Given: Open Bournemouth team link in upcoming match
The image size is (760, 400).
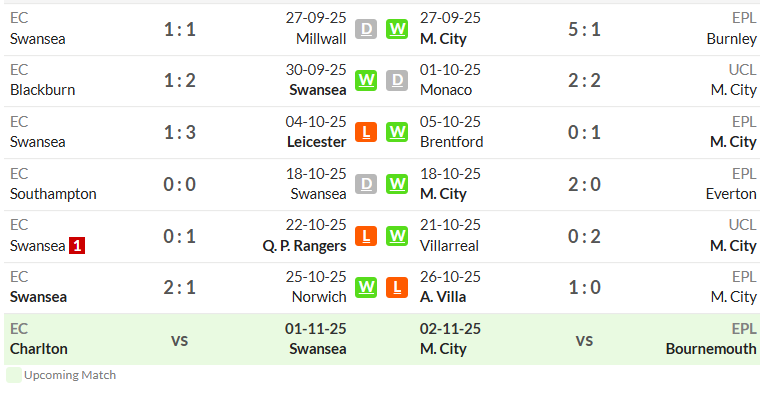Looking at the screenshot, I should pos(711,349).
